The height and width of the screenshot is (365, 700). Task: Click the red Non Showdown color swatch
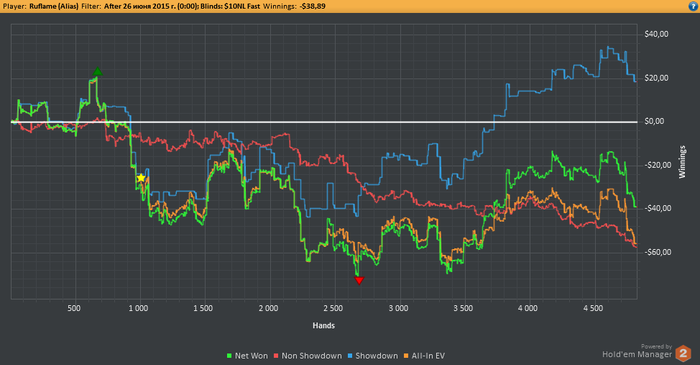pyautogui.click(x=276, y=356)
